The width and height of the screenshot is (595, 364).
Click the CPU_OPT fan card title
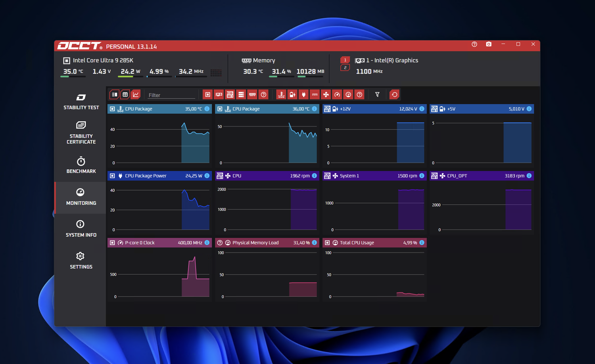pyautogui.click(x=457, y=176)
